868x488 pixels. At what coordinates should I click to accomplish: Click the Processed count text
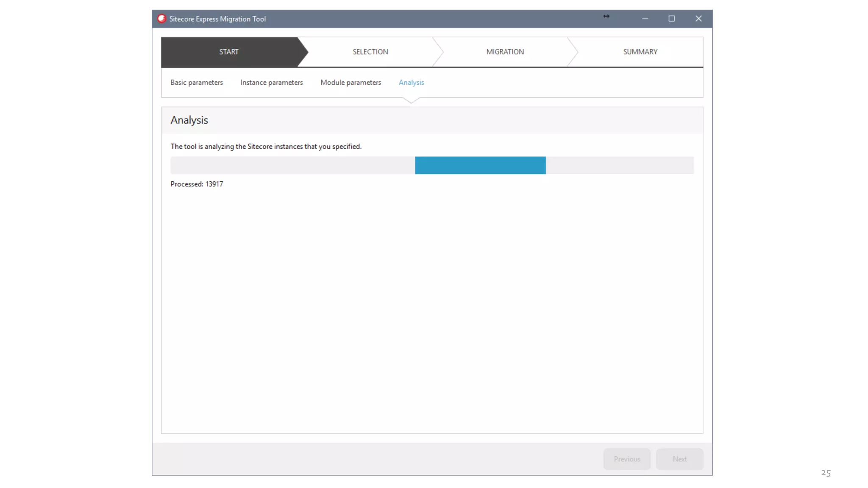pyautogui.click(x=197, y=184)
